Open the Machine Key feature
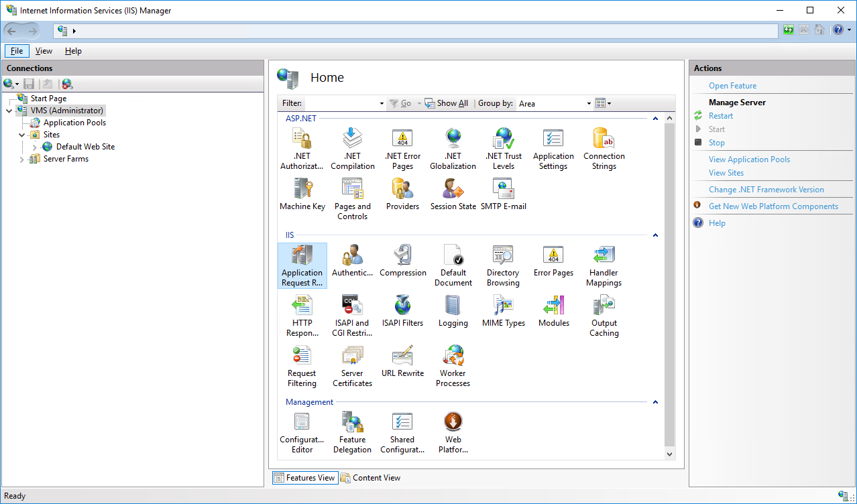857x504 pixels. pyautogui.click(x=302, y=194)
